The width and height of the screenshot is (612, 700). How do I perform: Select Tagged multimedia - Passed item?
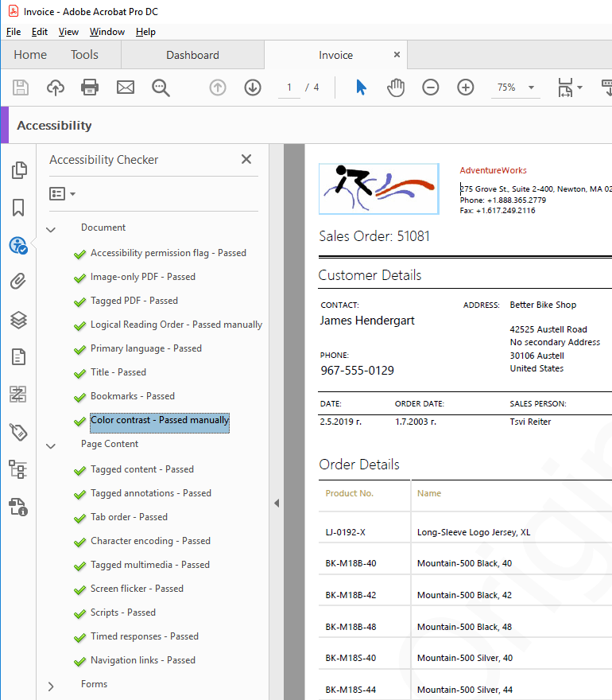(x=150, y=565)
